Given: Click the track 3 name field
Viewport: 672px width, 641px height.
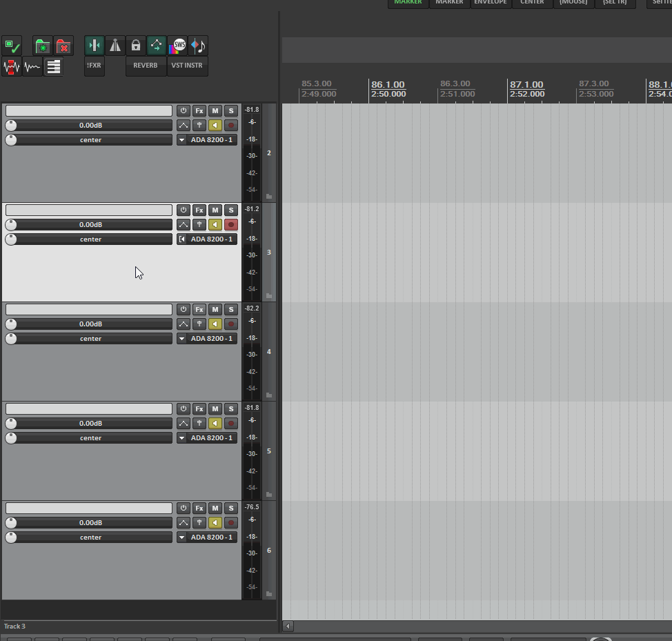Looking at the screenshot, I should [89, 210].
